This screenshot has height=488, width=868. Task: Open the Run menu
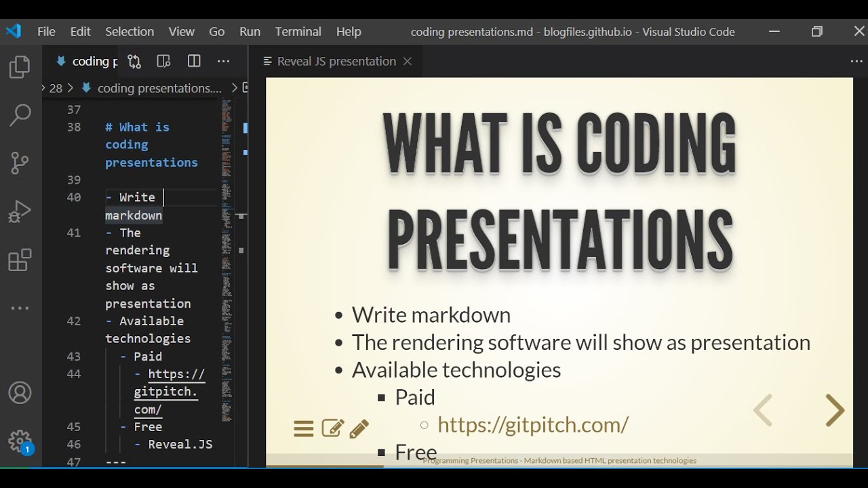(x=250, y=31)
